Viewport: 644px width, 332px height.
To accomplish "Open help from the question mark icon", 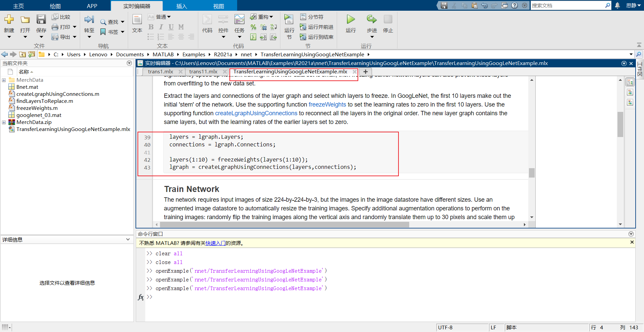I will coord(515,5).
